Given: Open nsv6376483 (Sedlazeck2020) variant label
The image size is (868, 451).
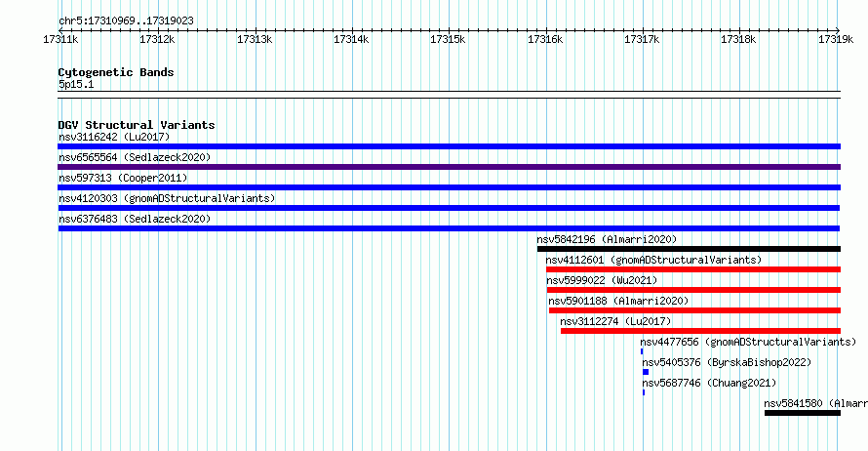Looking at the screenshot, I should (135, 219).
